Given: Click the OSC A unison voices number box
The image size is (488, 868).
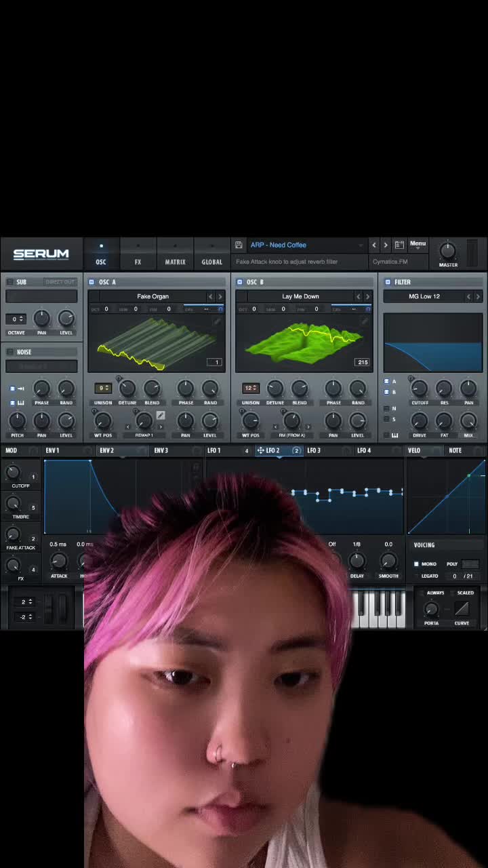Looking at the screenshot, I should pyautogui.click(x=103, y=388).
